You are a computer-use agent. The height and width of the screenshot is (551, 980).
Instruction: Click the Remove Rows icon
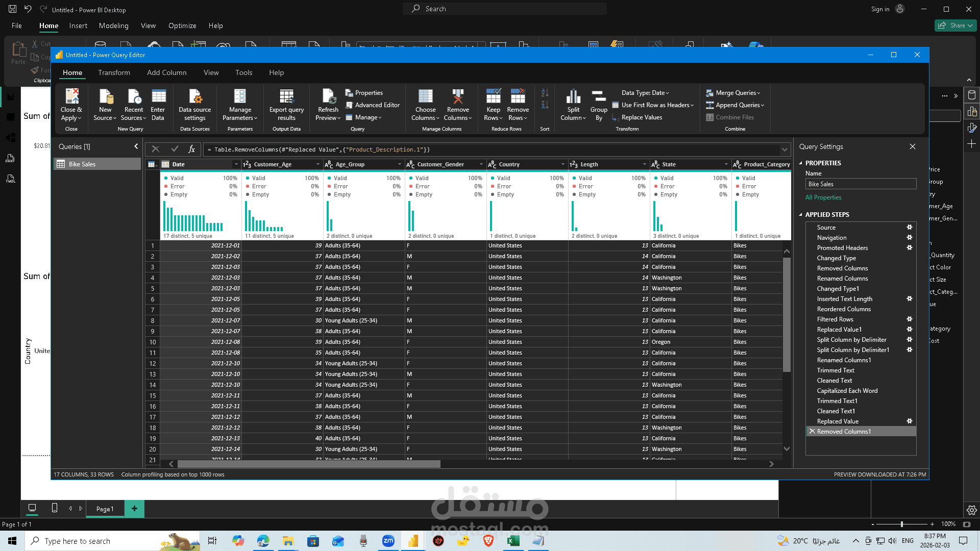click(x=518, y=96)
